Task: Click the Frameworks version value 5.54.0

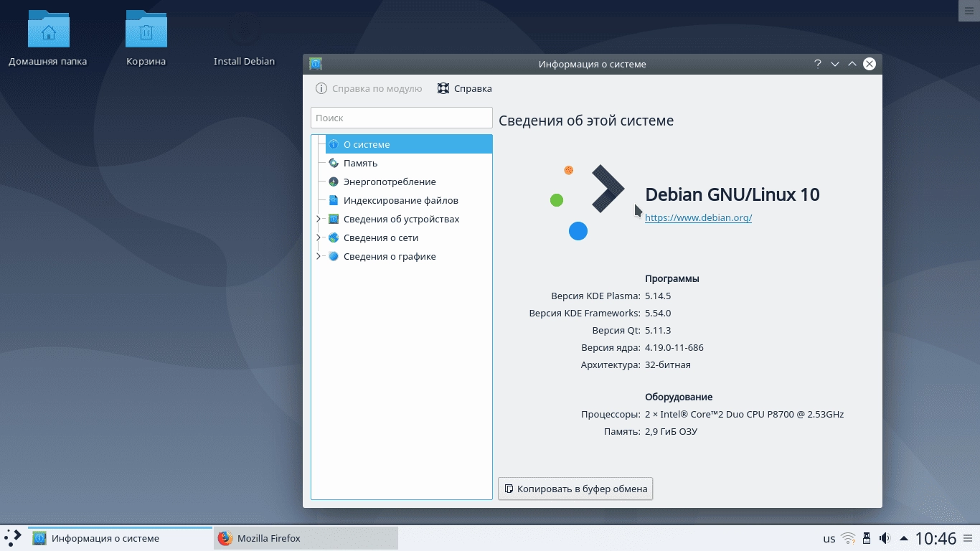Action: (658, 313)
